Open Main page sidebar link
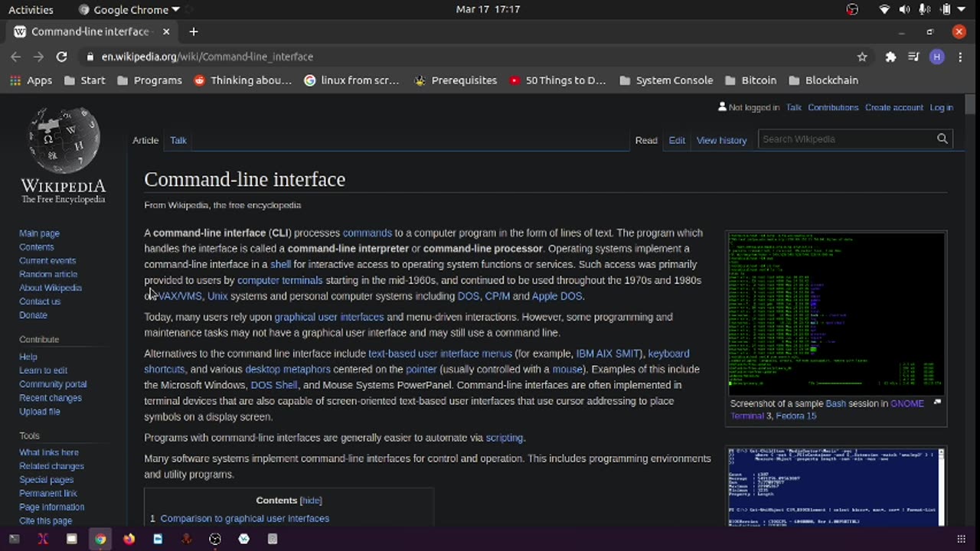 tap(39, 233)
